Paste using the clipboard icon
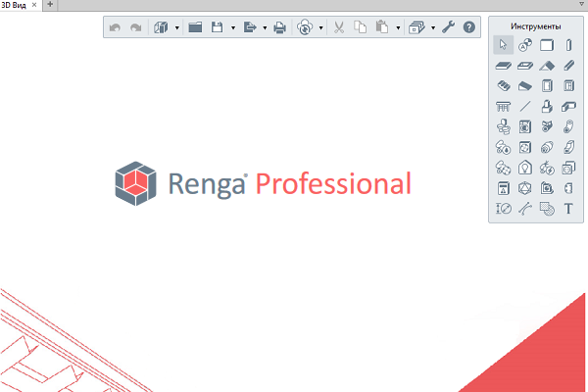Viewport: 588px width, 392px height. coord(382,27)
